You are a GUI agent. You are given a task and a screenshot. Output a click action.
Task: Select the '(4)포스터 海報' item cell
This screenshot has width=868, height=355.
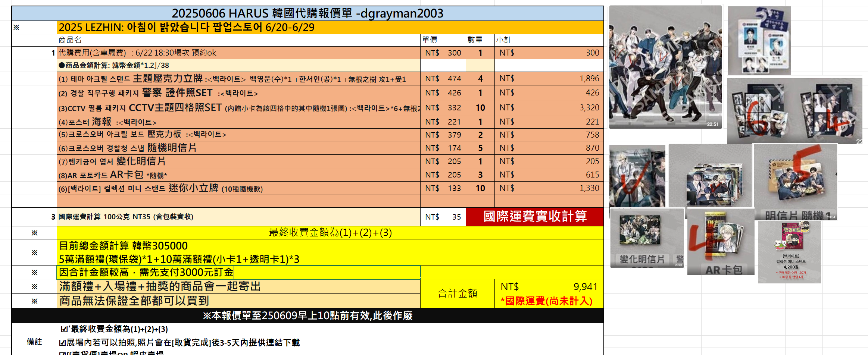(238, 122)
